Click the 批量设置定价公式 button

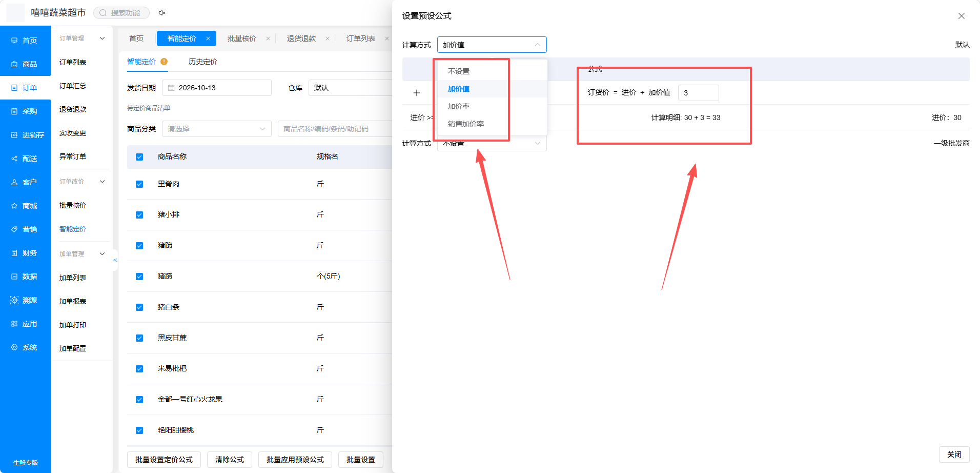tap(164, 460)
